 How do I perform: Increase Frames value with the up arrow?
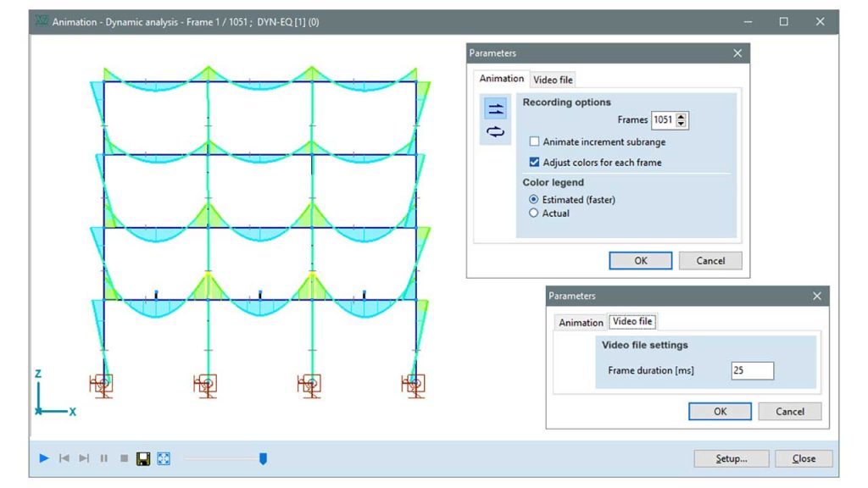click(682, 116)
